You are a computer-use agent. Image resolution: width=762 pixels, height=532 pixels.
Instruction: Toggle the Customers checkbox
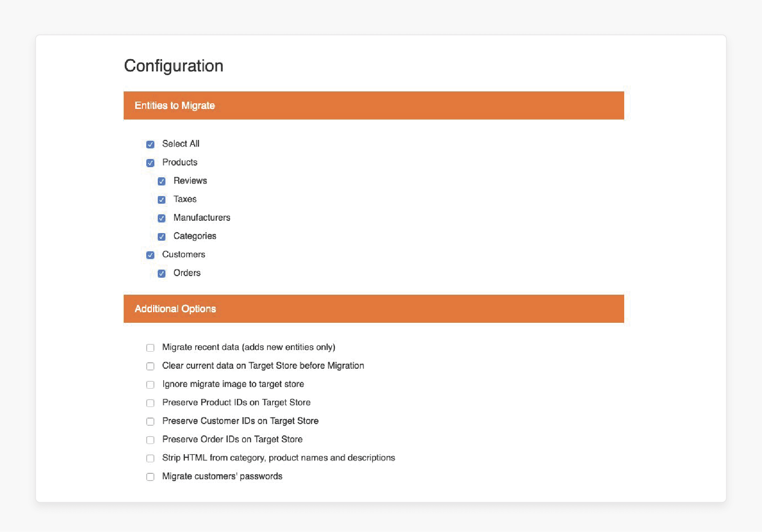point(150,255)
